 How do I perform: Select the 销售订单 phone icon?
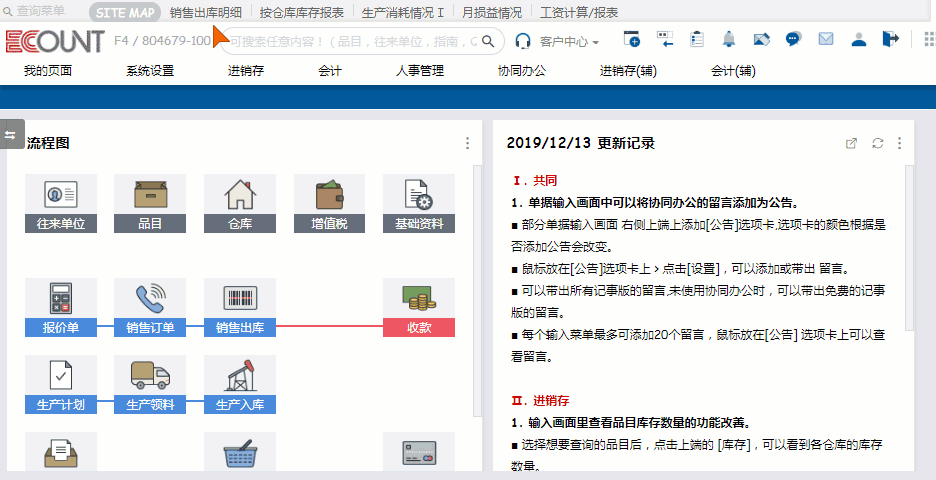coord(150,298)
